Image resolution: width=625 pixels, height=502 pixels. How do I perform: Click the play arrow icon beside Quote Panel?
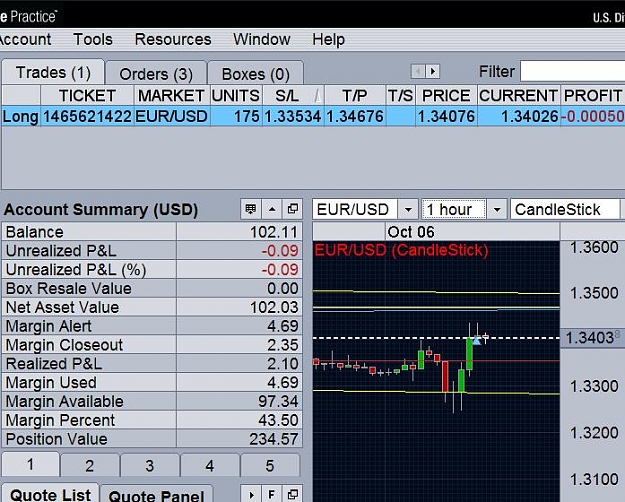tap(251, 495)
